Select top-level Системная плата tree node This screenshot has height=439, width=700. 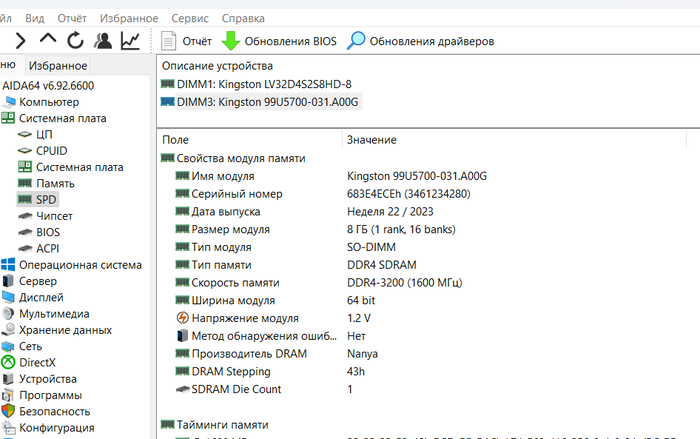pos(62,118)
